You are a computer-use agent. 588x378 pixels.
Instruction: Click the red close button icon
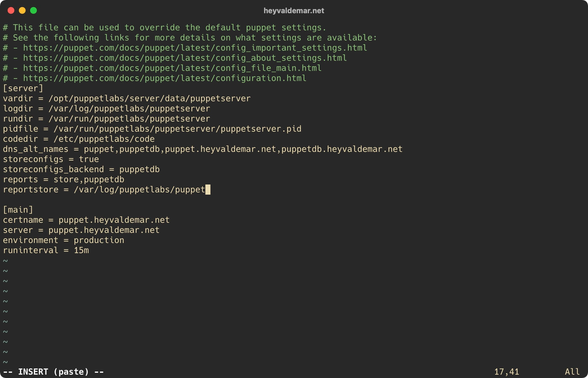click(x=10, y=11)
